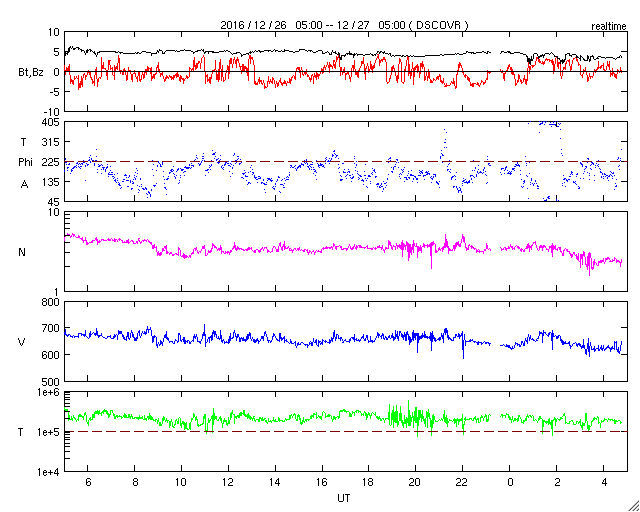Click the "Bt,Bz" axis label
Viewport: 640px width, 512px height.
point(31,73)
